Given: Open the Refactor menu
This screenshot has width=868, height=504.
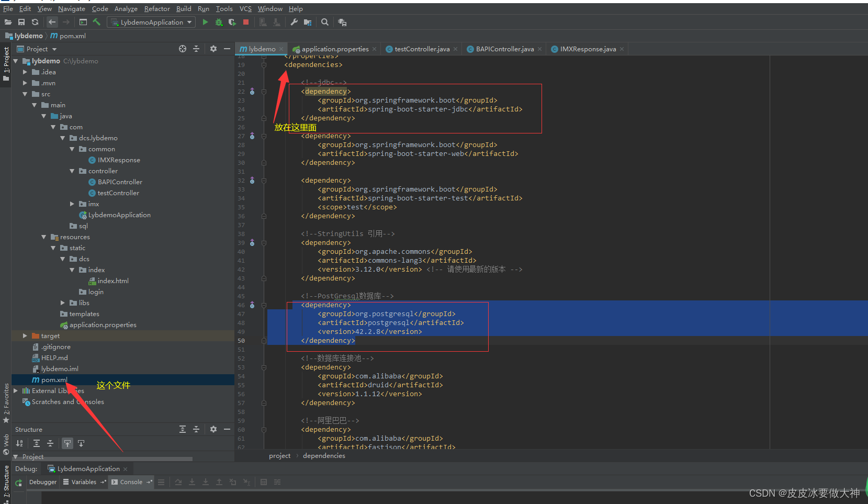Looking at the screenshot, I should 157,8.
